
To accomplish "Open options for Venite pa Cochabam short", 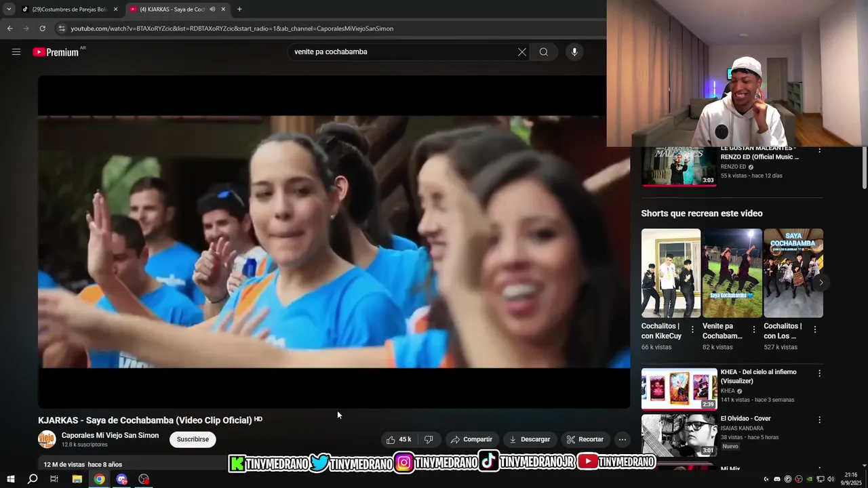I will [753, 329].
